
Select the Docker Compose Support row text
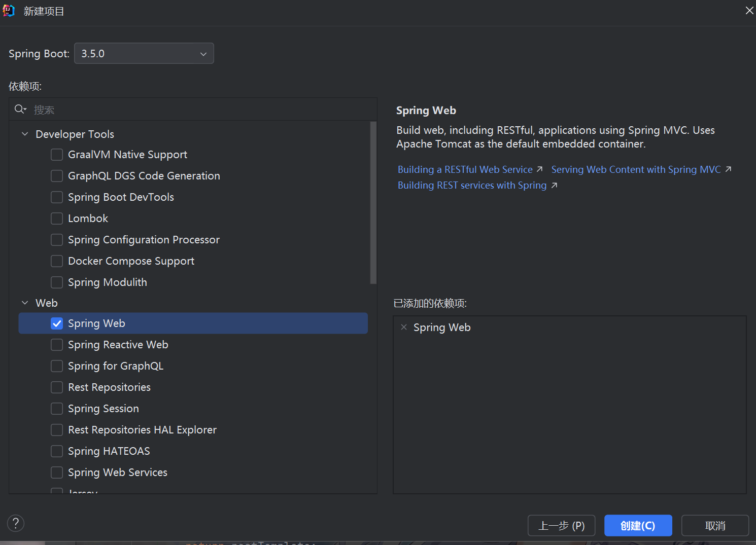pyautogui.click(x=131, y=261)
